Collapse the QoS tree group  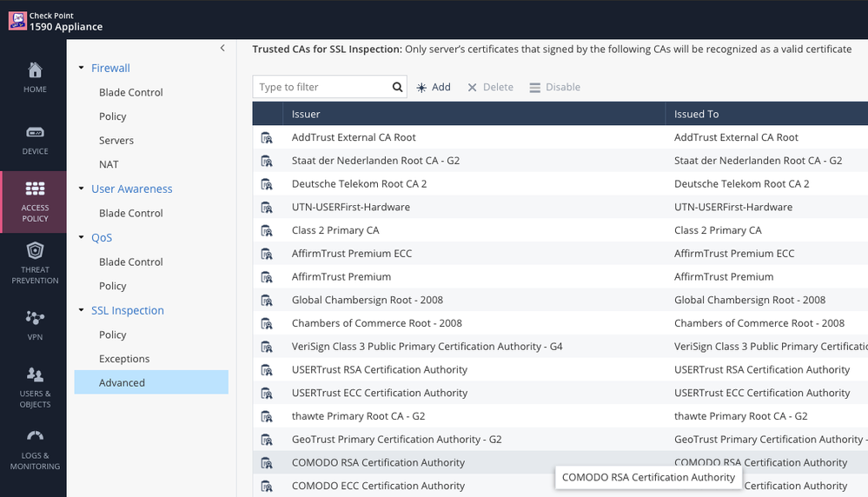[x=82, y=237]
